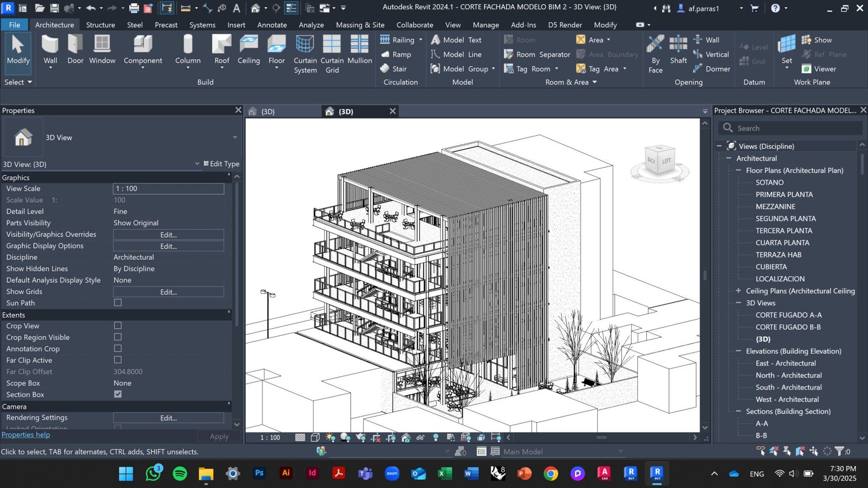Expand Ceiling Plans in Project Browser

(738, 291)
